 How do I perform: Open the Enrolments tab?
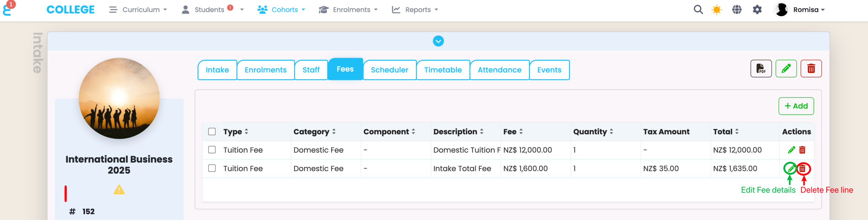click(x=265, y=70)
